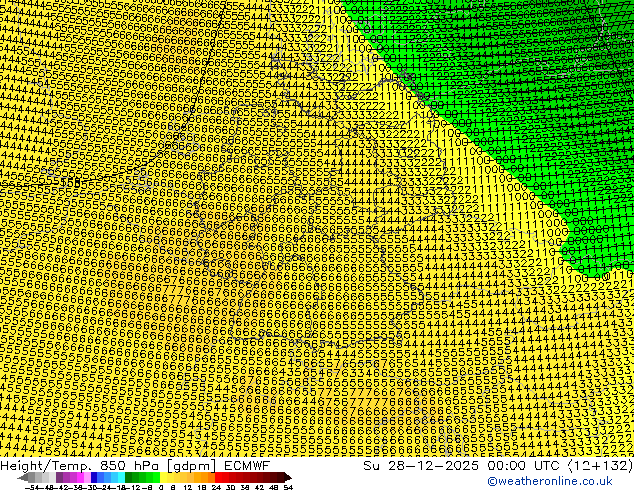
Task: Select the cyan legend swatch near -18
Action: point(121,477)
